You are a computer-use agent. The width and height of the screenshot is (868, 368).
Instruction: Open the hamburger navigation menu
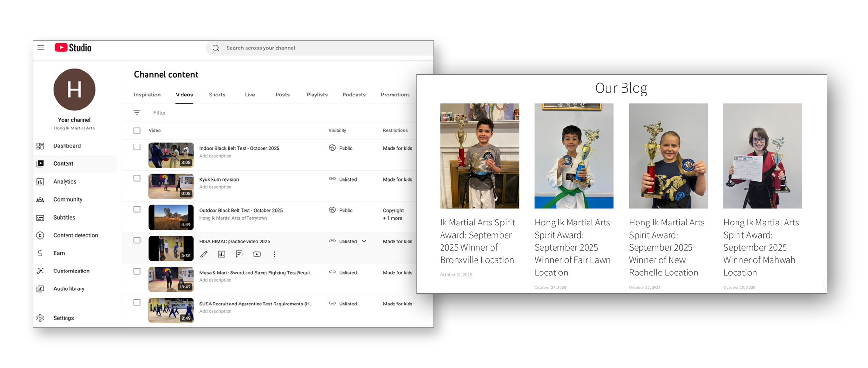click(41, 48)
